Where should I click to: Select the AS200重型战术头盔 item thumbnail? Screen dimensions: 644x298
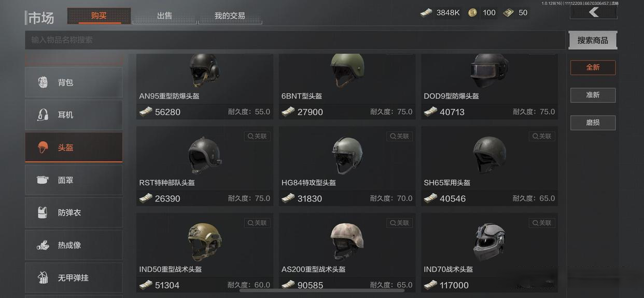pos(347,242)
